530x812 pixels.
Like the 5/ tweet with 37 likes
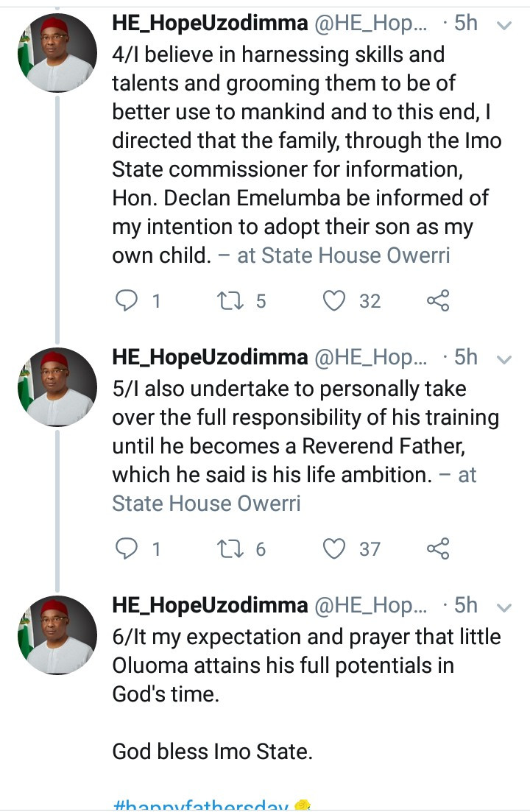tap(335, 548)
